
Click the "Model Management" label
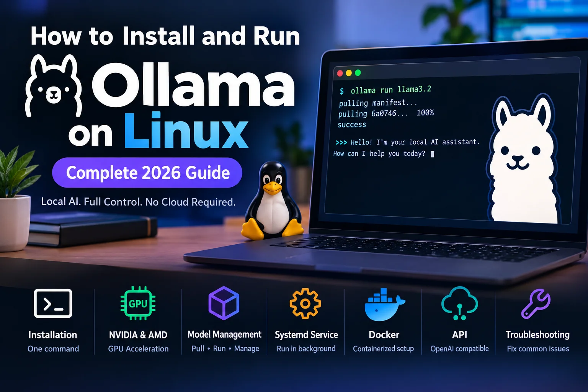224,335
